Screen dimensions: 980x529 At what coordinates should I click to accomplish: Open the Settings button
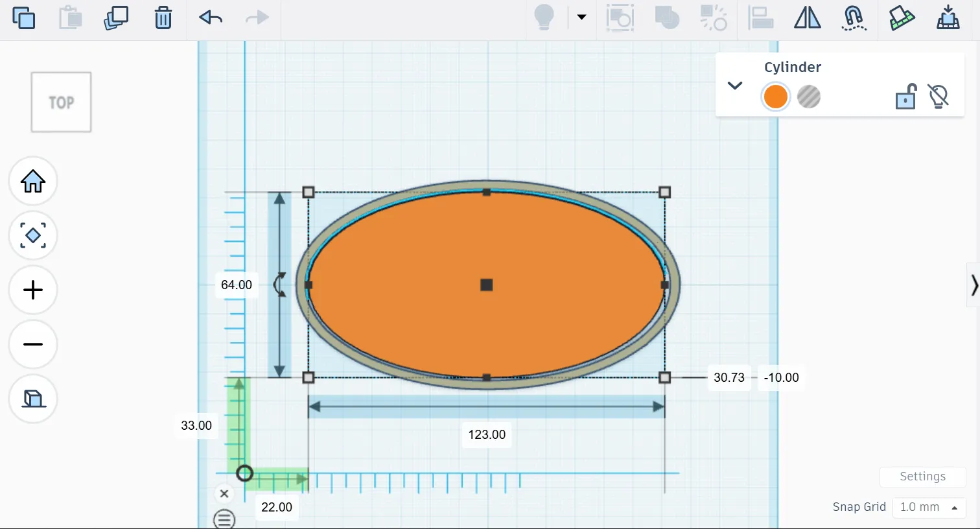(922, 476)
